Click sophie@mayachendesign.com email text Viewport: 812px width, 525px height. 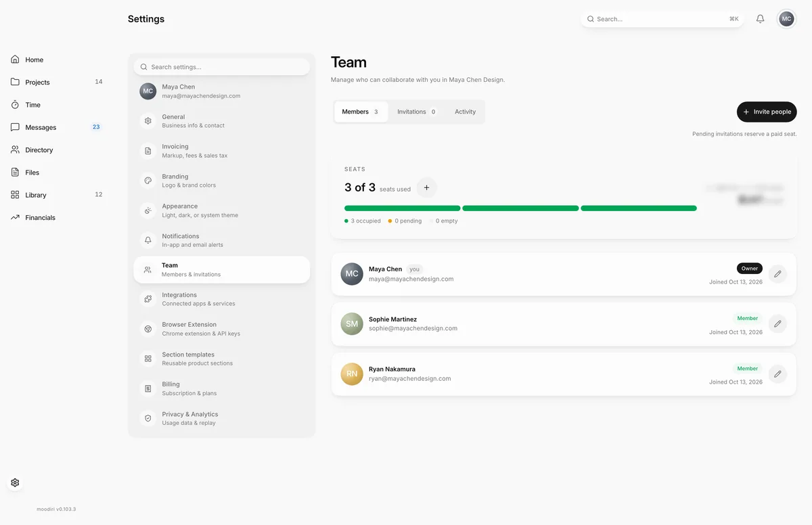coord(413,329)
